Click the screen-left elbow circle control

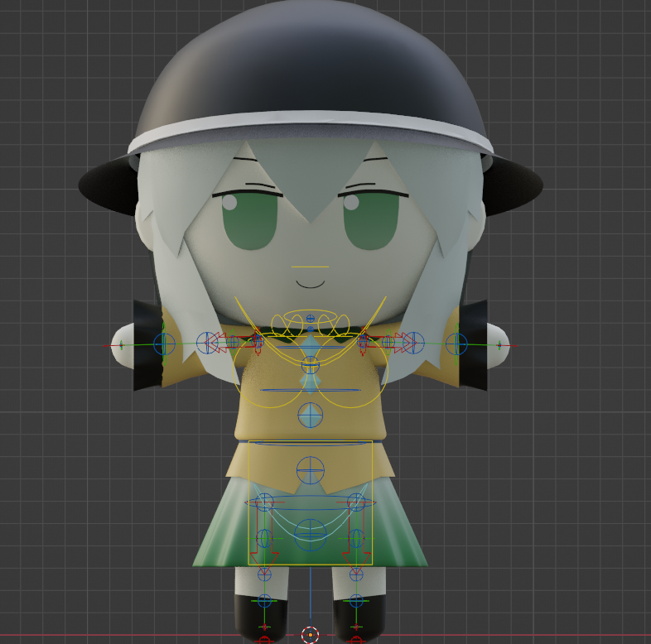coord(207,344)
